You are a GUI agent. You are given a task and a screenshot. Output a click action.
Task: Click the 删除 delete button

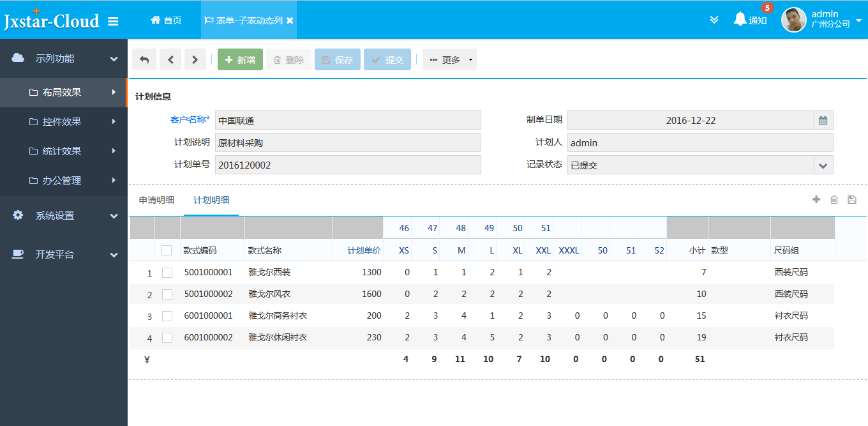[x=288, y=59]
